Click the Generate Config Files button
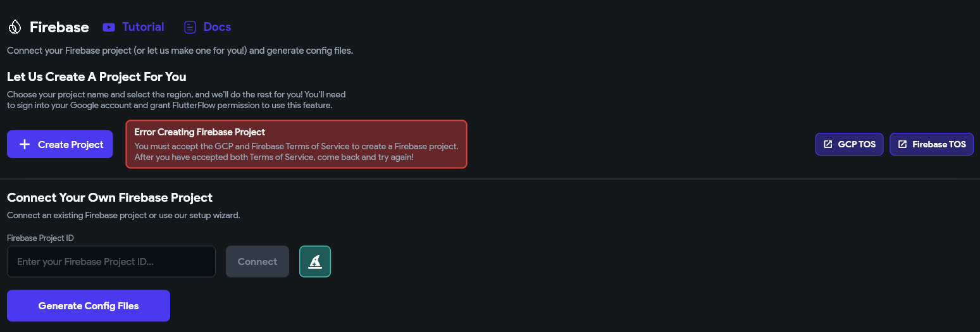This screenshot has width=980, height=332. click(89, 305)
